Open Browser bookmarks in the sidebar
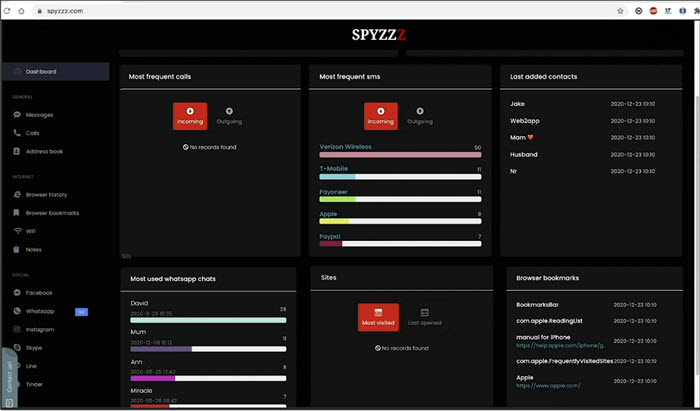The image size is (700, 411). tap(52, 213)
